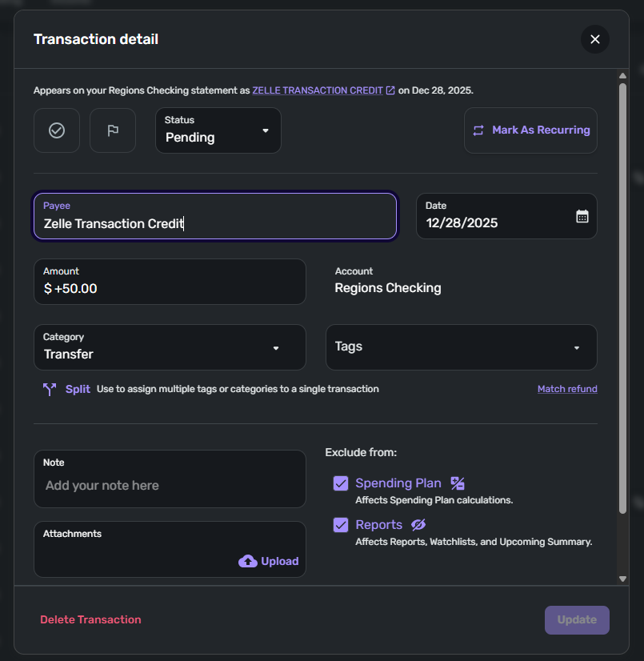This screenshot has height=661, width=644.
Task: Click Mark As Recurring button
Action: point(530,130)
